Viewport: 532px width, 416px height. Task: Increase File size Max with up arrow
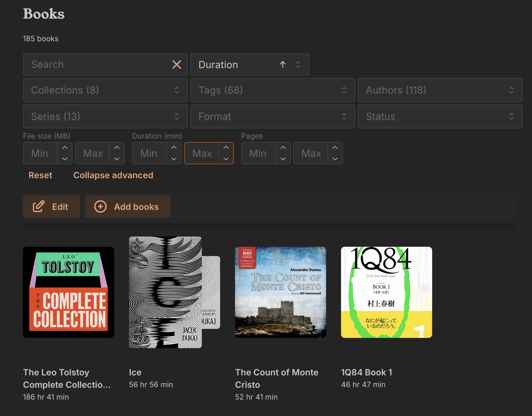117,148
